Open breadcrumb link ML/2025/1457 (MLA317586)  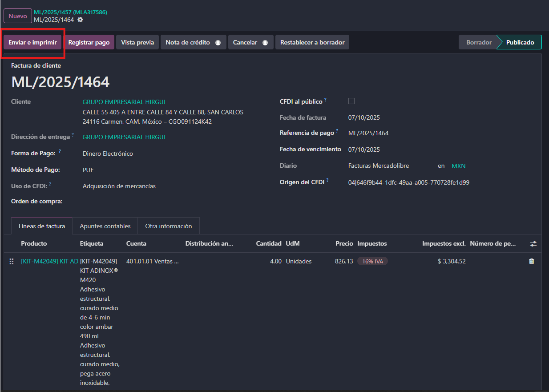tap(70, 12)
